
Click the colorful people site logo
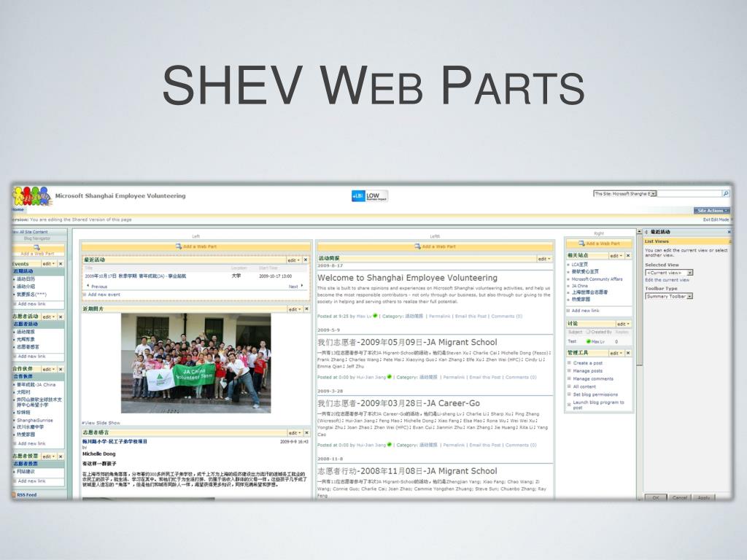[x=32, y=196]
